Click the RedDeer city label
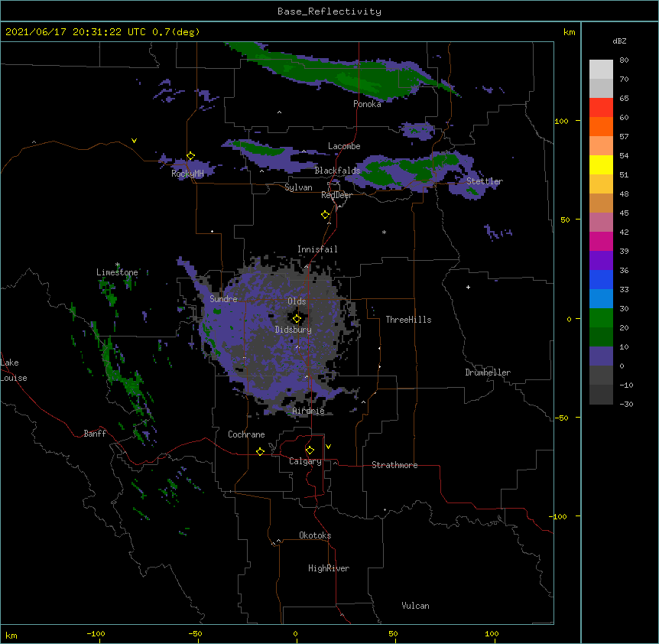This screenshot has height=644, width=659. [x=336, y=195]
